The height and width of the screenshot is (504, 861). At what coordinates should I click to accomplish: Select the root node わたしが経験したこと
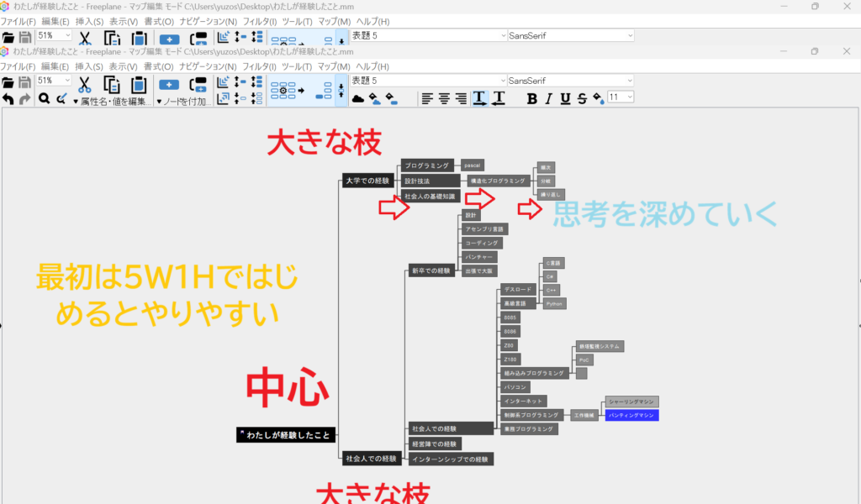tap(287, 434)
